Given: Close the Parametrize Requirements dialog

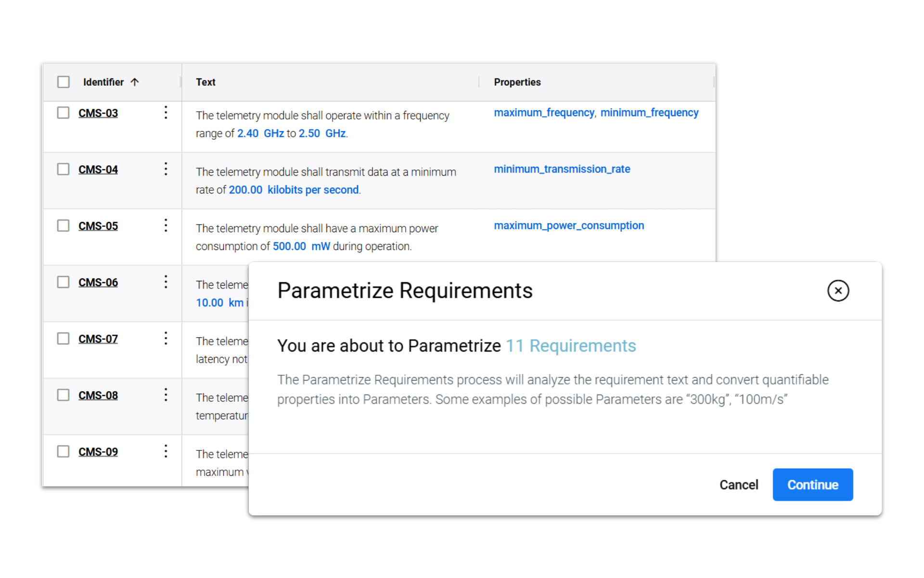Looking at the screenshot, I should [838, 291].
